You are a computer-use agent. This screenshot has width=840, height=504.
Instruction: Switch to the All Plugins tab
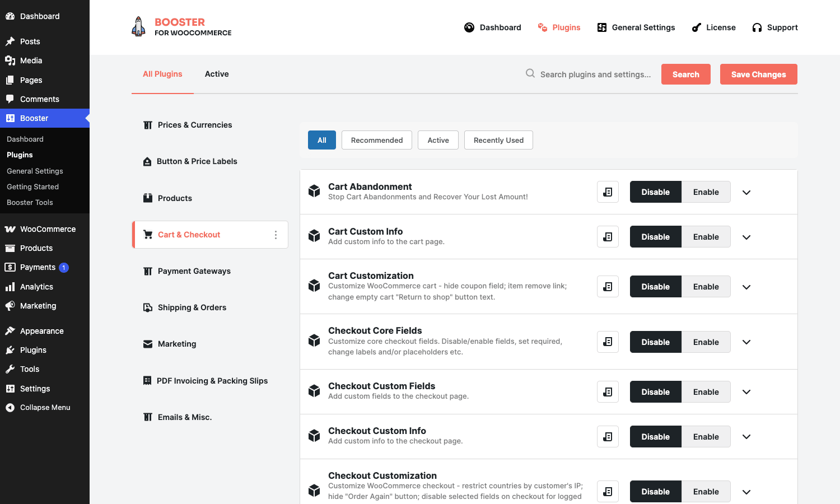(162, 74)
